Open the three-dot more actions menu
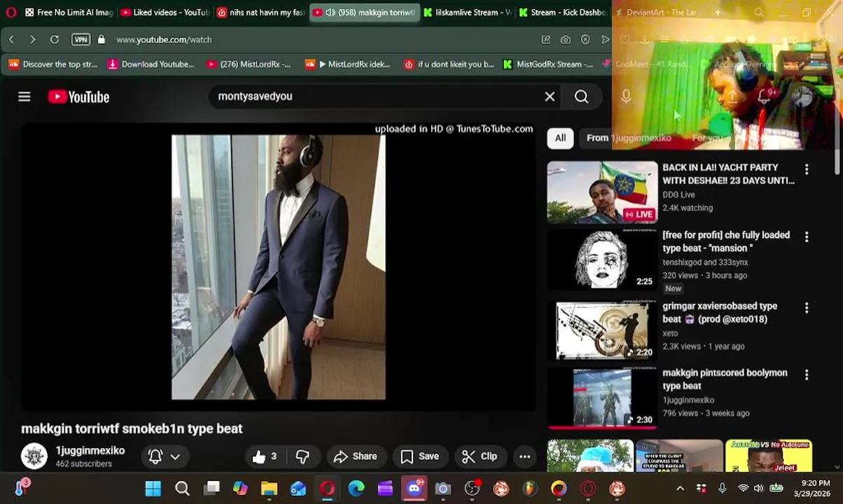This screenshot has width=843, height=504. tap(524, 456)
